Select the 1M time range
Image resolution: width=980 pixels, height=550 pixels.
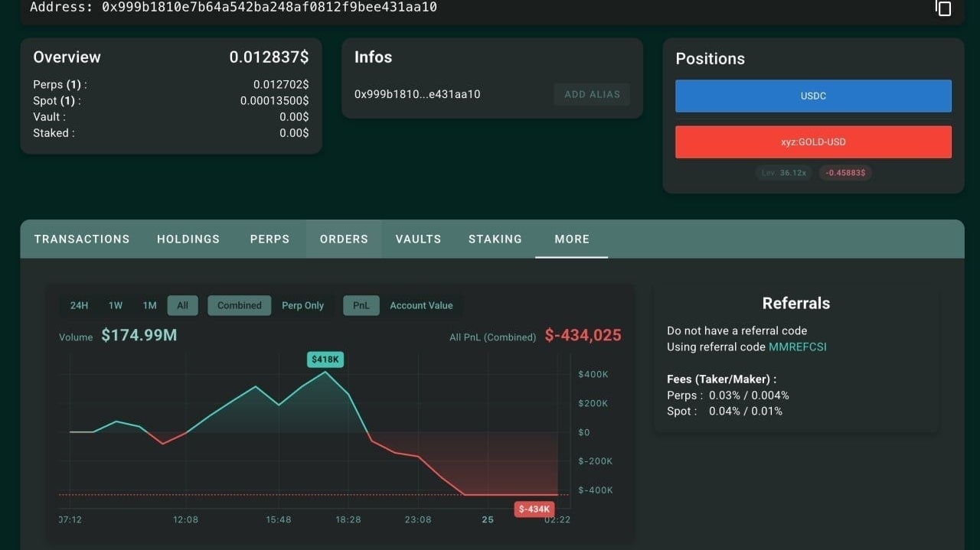pos(149,305)
